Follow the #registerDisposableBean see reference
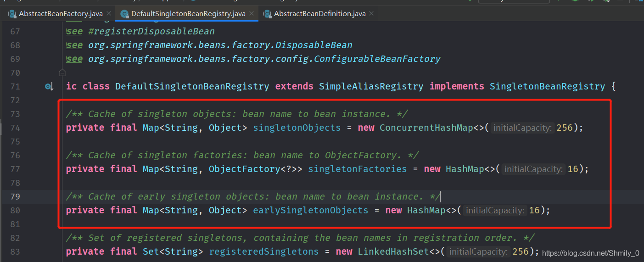644x262 pixels. point(151,31)
